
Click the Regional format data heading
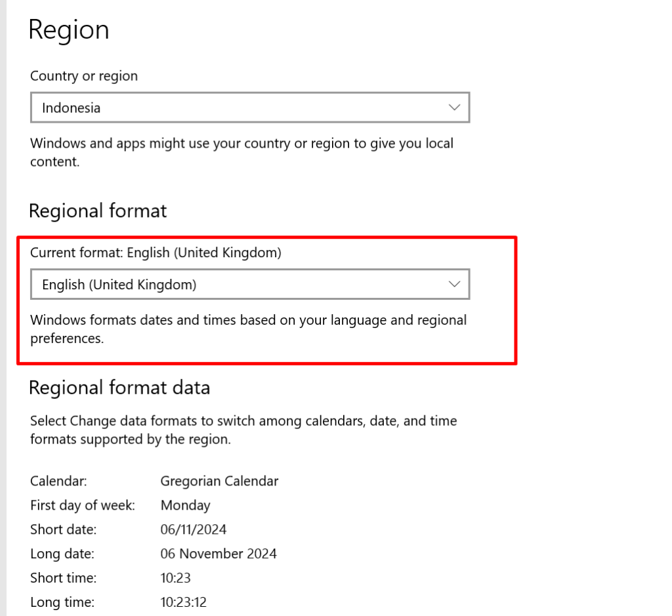(119, 388)
